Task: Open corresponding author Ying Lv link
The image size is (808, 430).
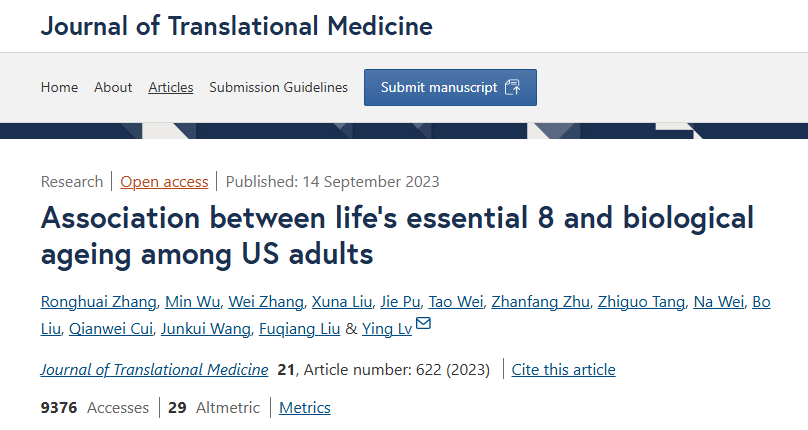Action: 386,328
